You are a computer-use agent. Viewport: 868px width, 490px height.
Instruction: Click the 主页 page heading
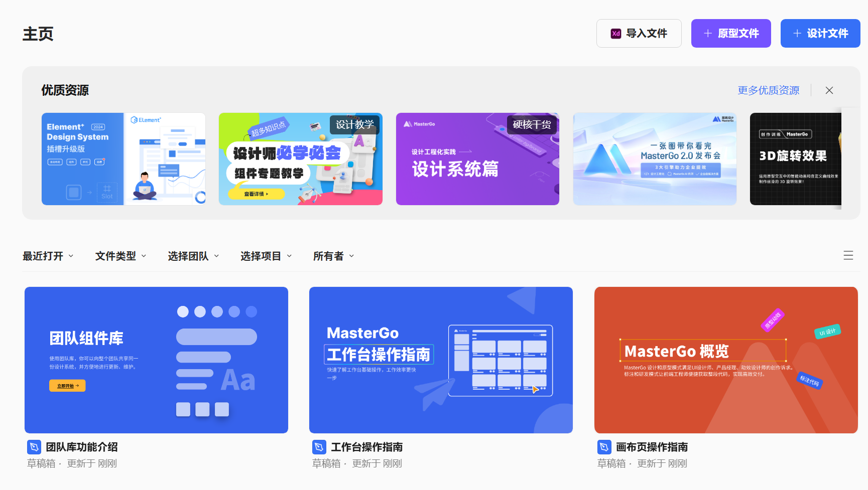[x=38, y=34]
